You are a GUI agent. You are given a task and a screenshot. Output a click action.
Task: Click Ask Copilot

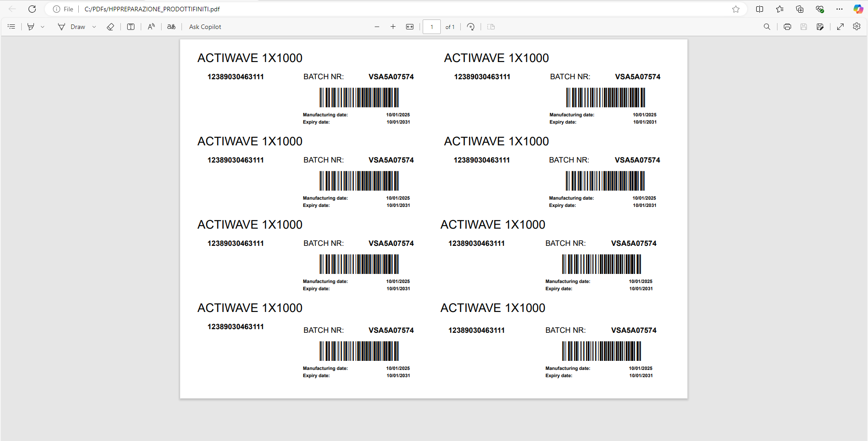(205, 27)
